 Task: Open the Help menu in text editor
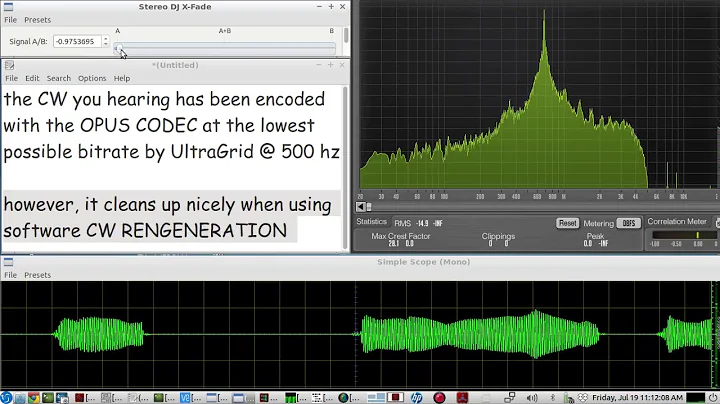coord(122,78)
